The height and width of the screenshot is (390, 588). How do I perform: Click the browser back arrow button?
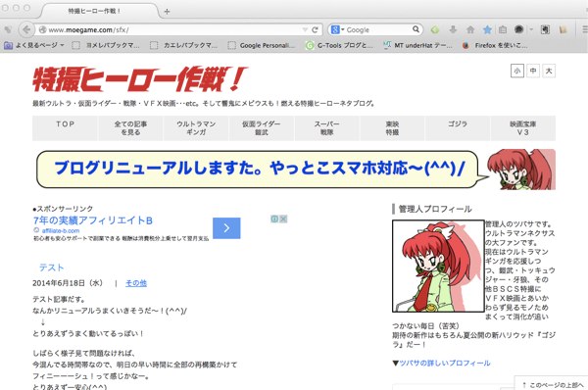25,29
